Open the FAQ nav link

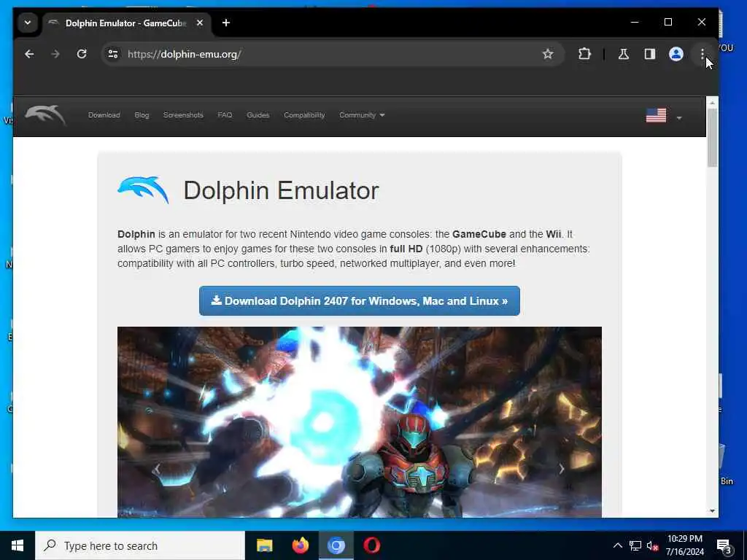(225, 115)
